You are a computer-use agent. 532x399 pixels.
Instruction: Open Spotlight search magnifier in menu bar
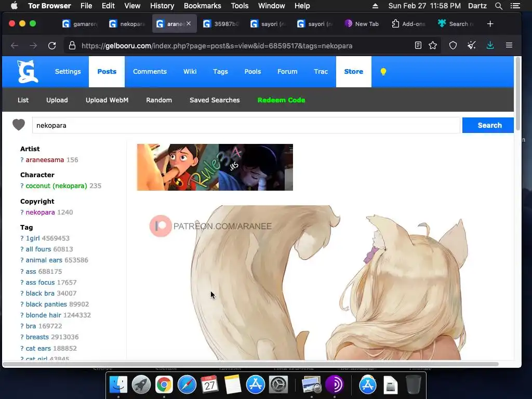pyautogui.click(x=498, y=6)
